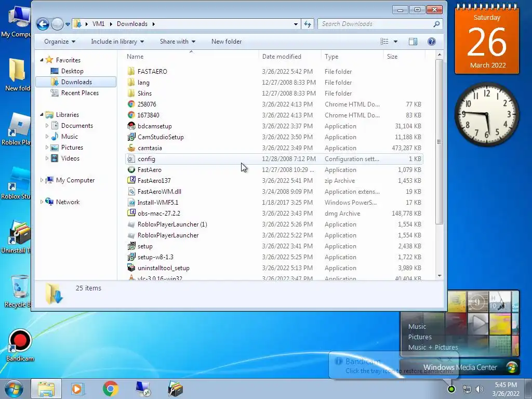Select Desktop under Favorites

72,71
